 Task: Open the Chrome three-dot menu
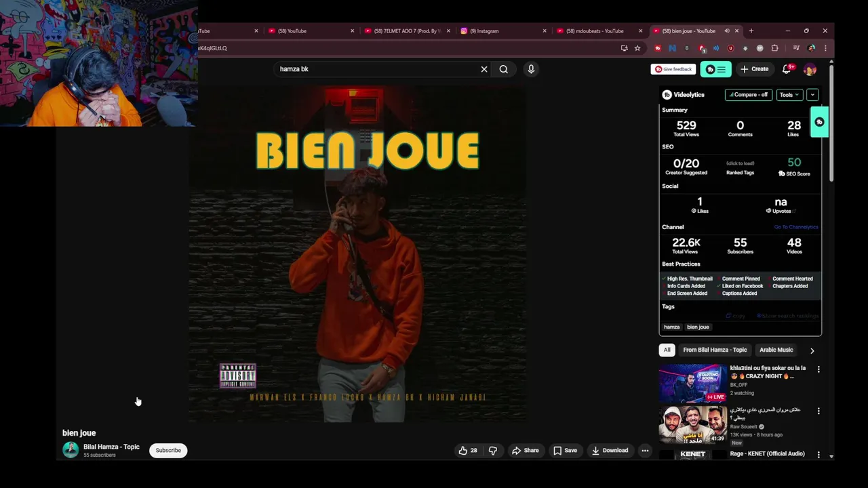tap(825, 48)
